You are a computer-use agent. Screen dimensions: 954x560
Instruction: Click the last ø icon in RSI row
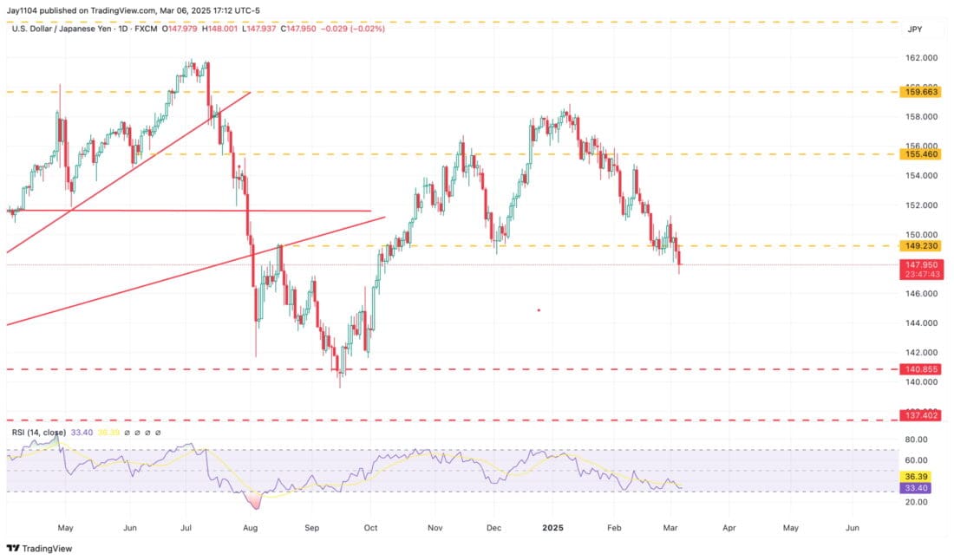click(x=157, y=433)
